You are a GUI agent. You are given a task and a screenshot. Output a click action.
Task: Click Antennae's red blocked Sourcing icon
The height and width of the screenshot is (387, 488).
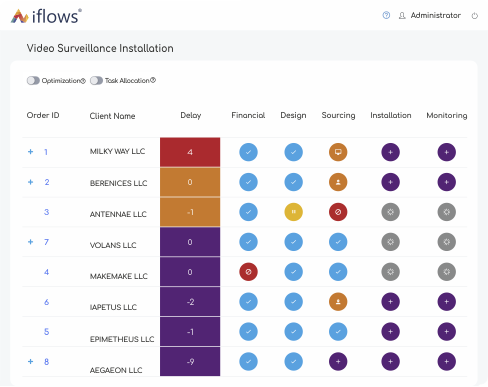click(x=338, y=212)
